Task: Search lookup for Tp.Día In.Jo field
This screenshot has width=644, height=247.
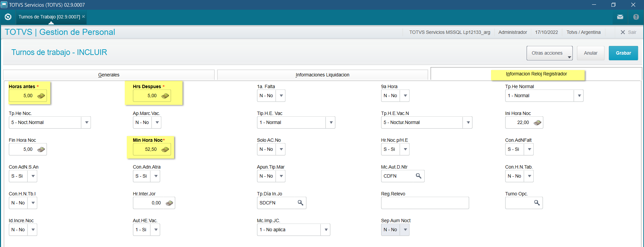Action: coord(301,203)
